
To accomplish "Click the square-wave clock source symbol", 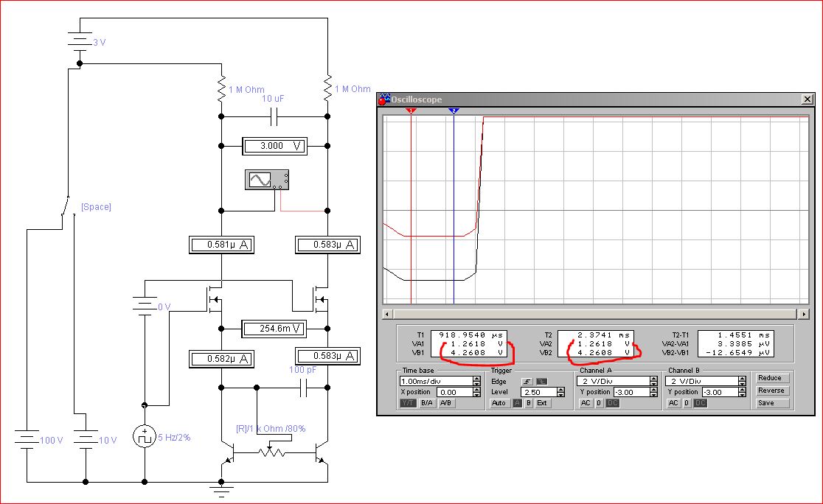I will point(144,436).
